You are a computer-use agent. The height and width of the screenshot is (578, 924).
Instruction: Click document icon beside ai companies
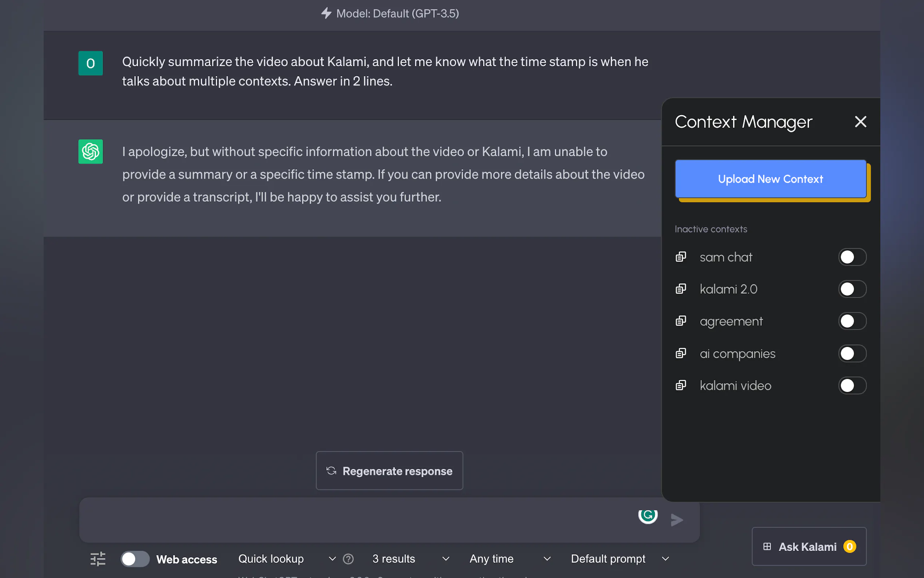(x=681, y=353)
